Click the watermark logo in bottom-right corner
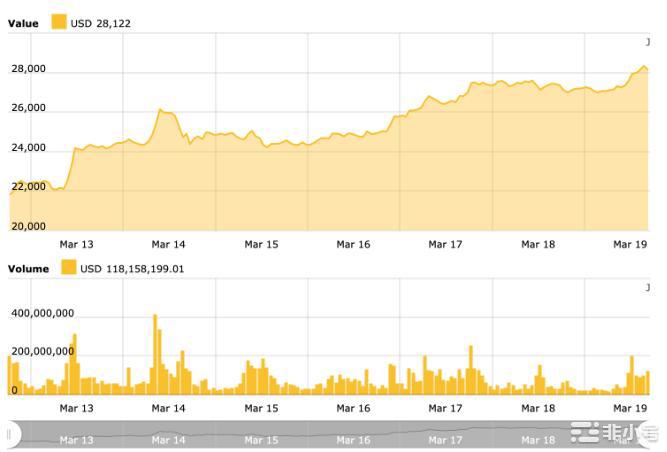667x452 pixels. (x=613, y=434)
